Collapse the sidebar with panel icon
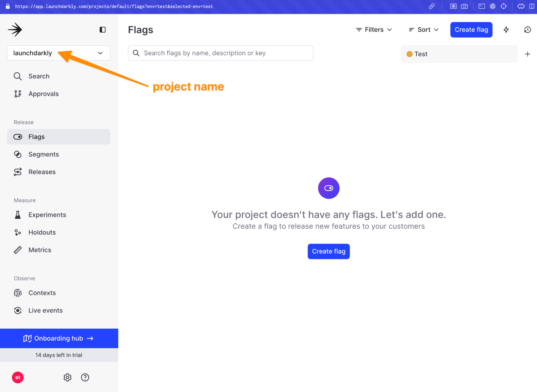 pos(102,30)
